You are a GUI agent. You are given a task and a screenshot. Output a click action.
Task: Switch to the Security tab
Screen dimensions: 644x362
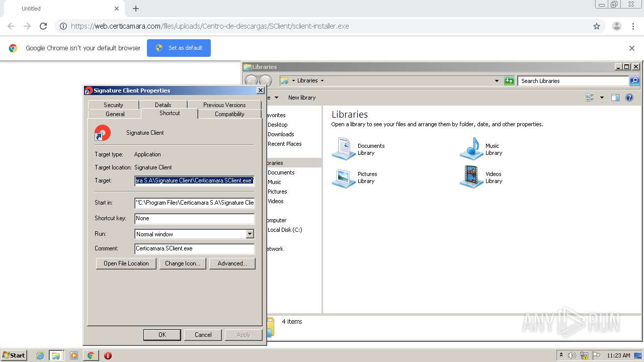click(x=113, y=105)
